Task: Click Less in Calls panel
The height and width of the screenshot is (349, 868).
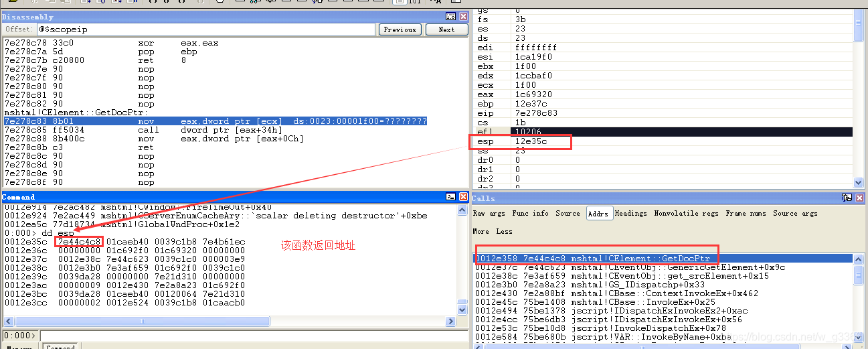Action: pyautogui.click(x=504, y=231)
